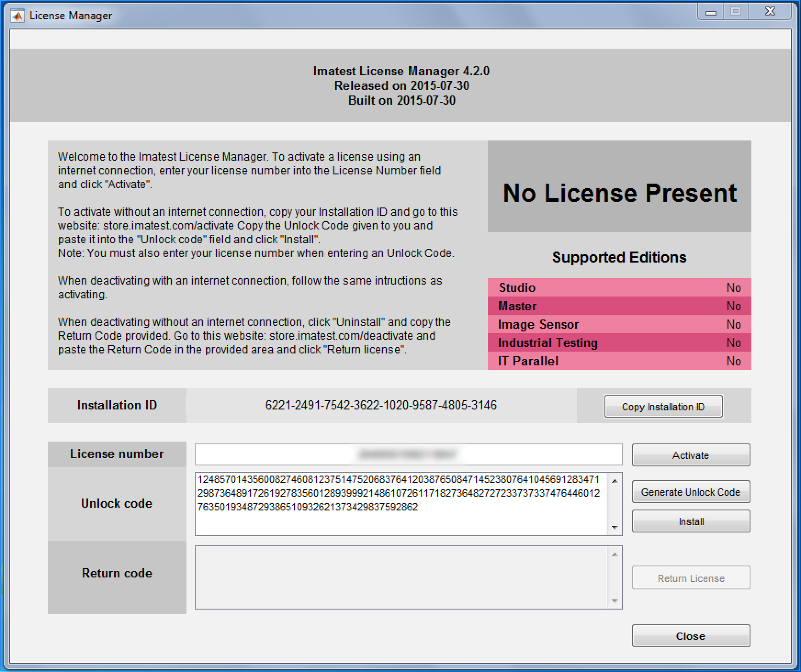Screen dimensions: 801x672
Task: Click the Unlock code label
Action: 117,504
